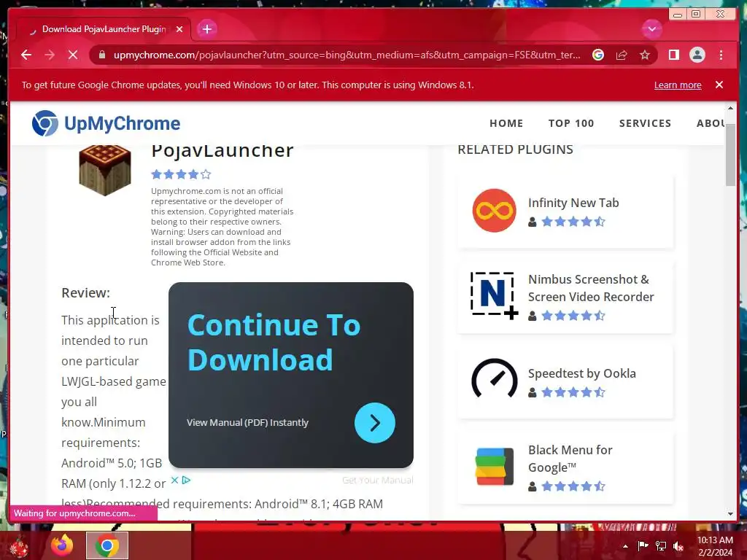Open the Action Center flag icon
Viewport: 747px width, 560px height.
[643, 545]
